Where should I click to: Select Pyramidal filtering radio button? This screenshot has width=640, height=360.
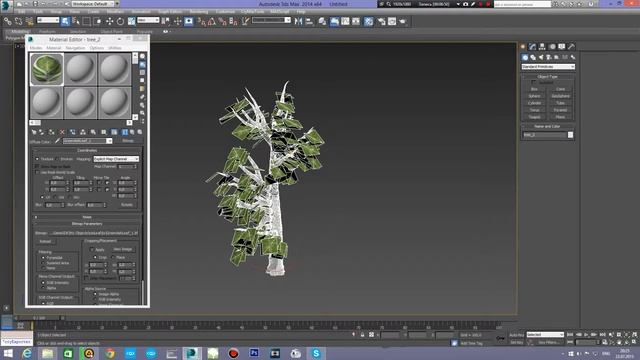click(43, 258)
